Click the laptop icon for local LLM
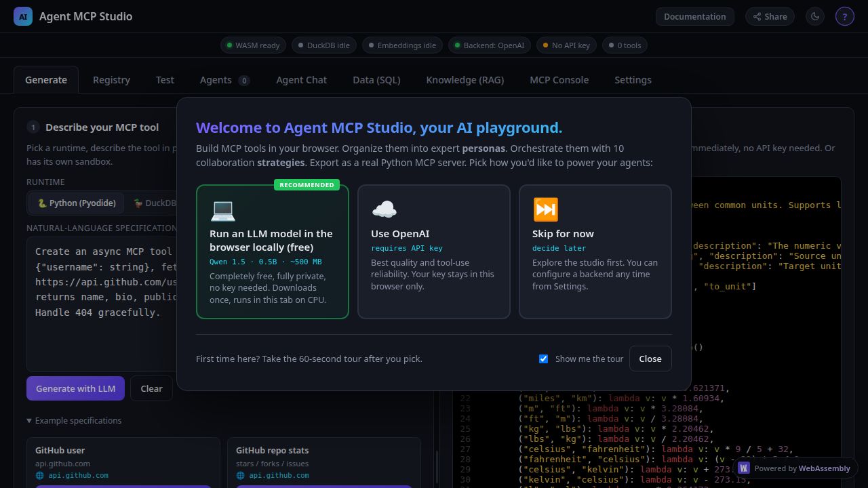Viewport: 868px width, 488px height. [223, 209]
